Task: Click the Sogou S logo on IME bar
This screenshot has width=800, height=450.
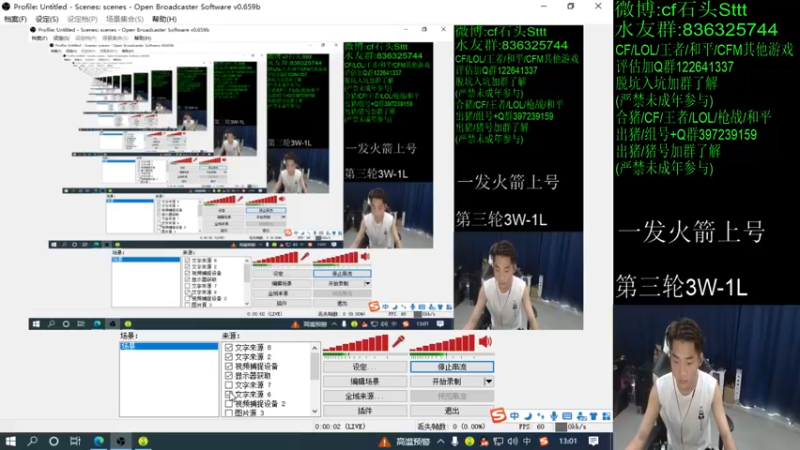Action: tap(498, 415)
